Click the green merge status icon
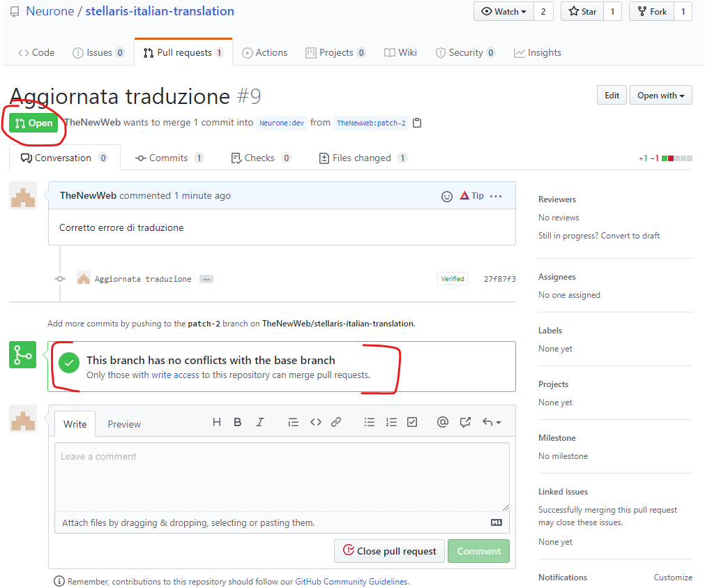The height and width of the screenshot is (588, 705). [22, 355]
